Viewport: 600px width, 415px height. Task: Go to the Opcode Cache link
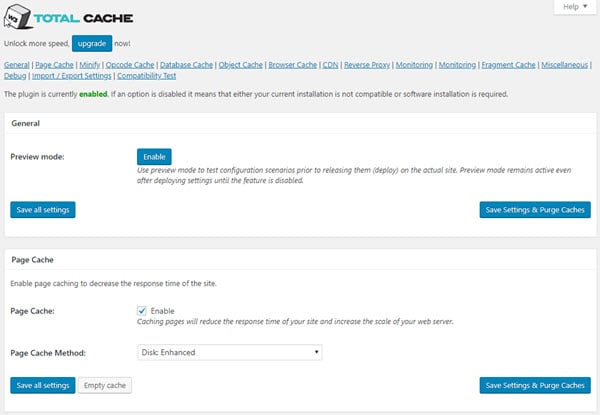(131, 65)
